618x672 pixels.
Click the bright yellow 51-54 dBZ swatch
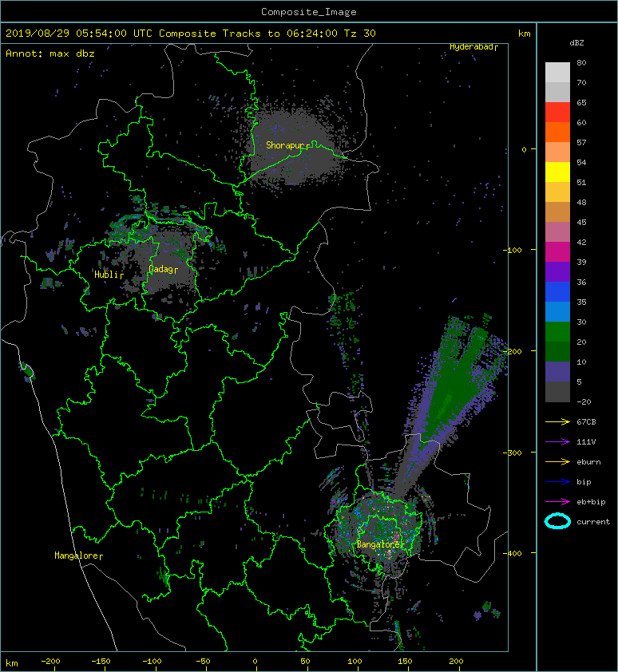click(x=557, y=172)
